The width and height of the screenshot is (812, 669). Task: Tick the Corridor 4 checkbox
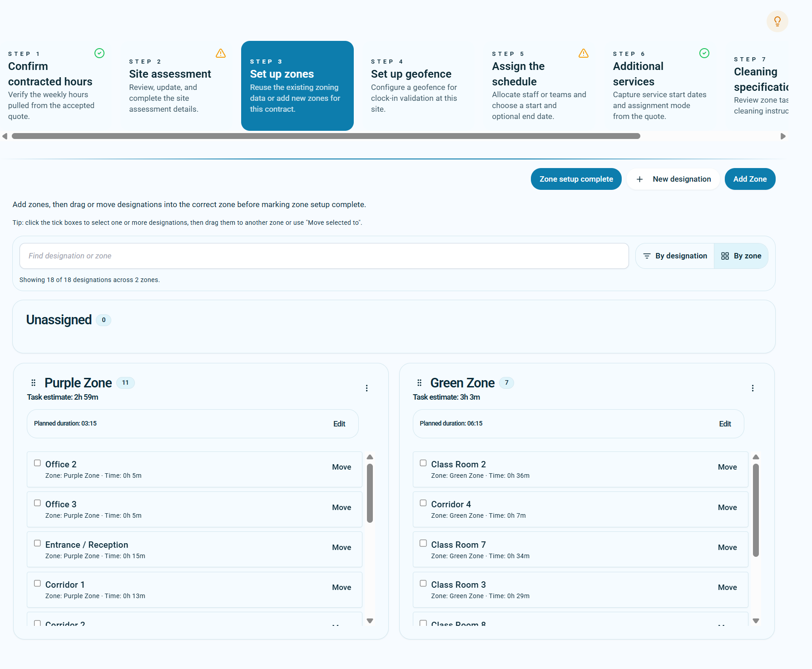click(423, 503)
